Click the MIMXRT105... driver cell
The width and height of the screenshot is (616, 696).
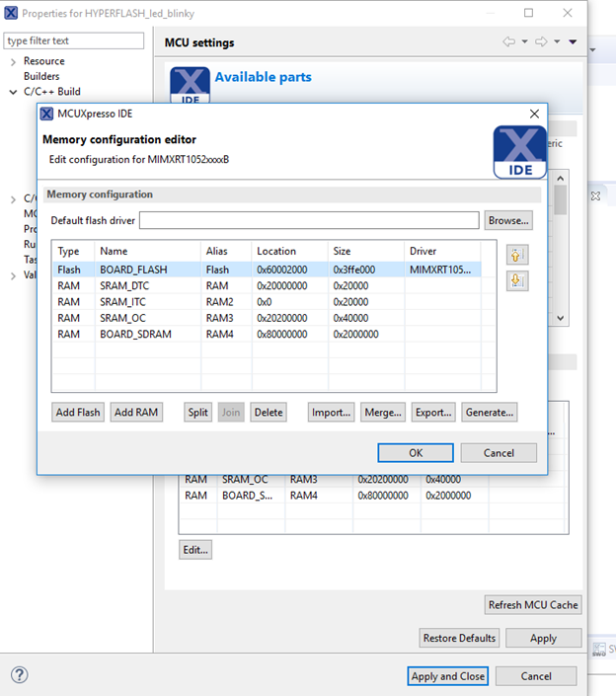pyautogui.click(x=440, y=270)
